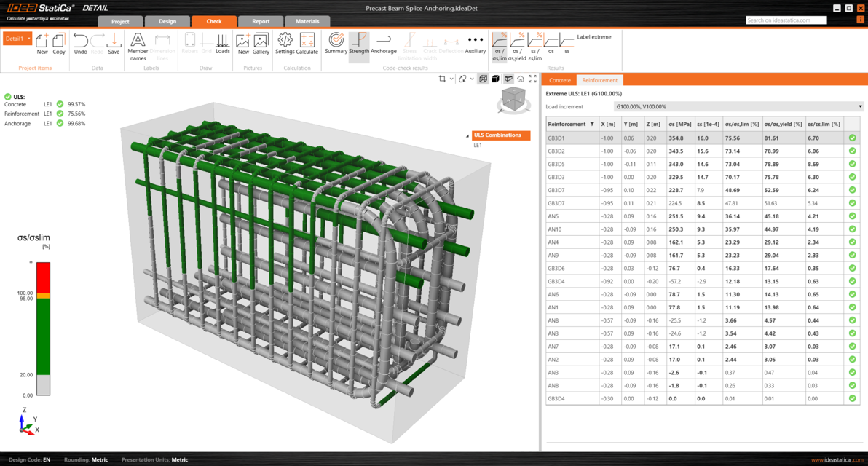Show Anchorage code-check results
868x466 pixels.
383,43
